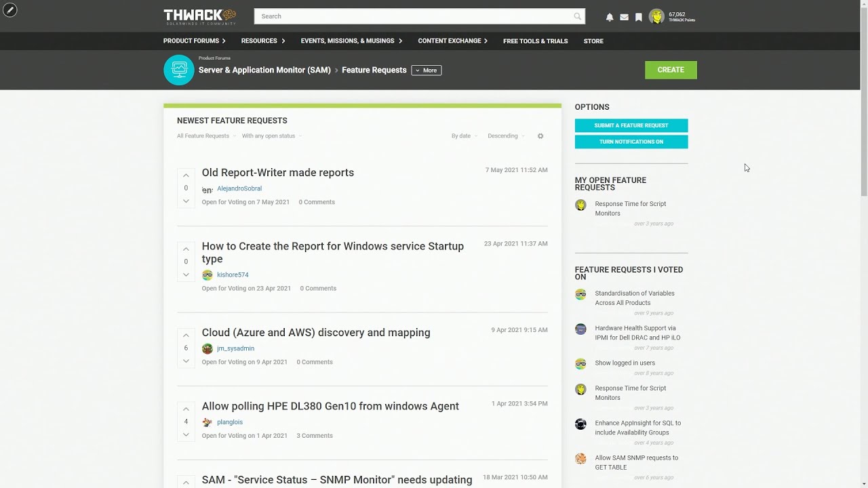Open Allow polling HPE DL380 Gen10 post
The height and width of the screenshot is (488, 868).
coord(330,406)
